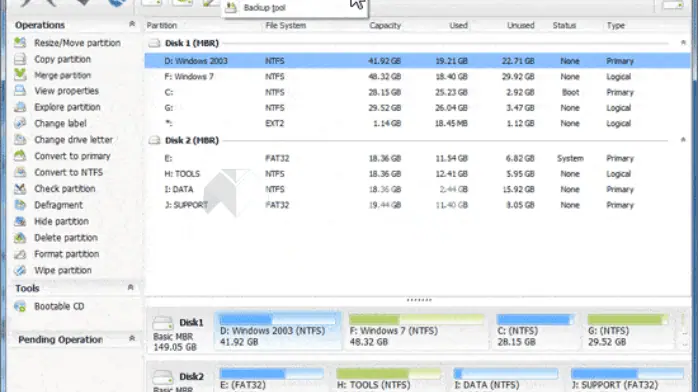Screen dimensions: 698x392
Task: Click the Disk2 drive icon in disk map
Action: (162, 377)
